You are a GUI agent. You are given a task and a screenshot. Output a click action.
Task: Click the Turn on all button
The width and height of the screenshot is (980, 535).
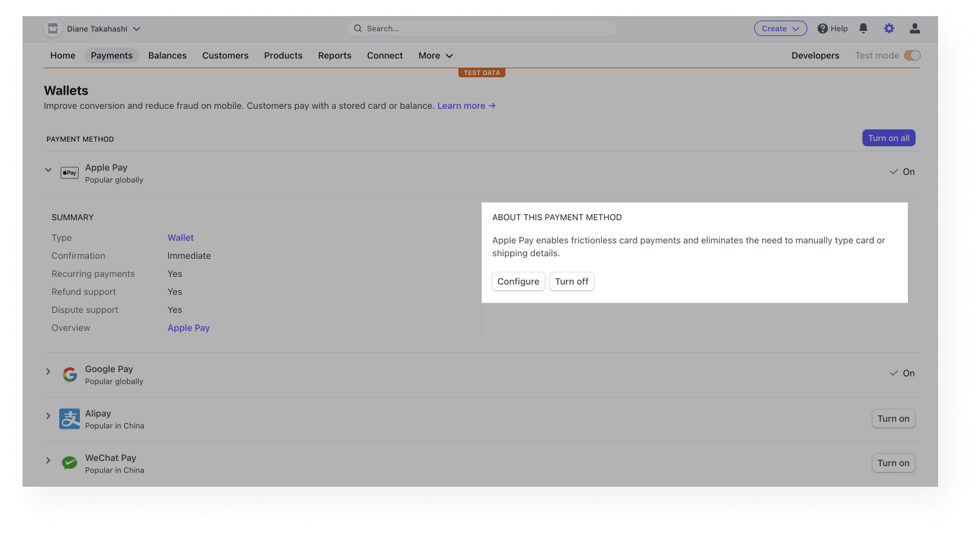point(889,138)
